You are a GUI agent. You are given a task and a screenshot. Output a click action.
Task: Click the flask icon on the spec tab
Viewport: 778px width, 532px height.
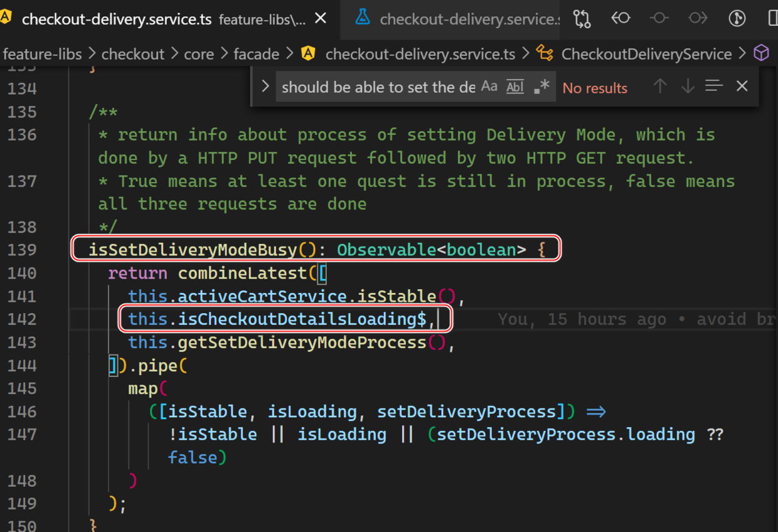363,17
